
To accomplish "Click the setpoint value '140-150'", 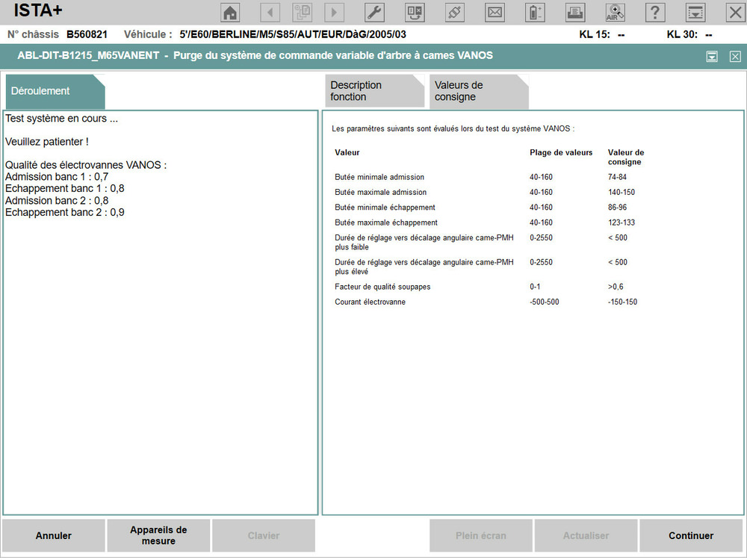I will pyautogui.click(x=622, y=193).
